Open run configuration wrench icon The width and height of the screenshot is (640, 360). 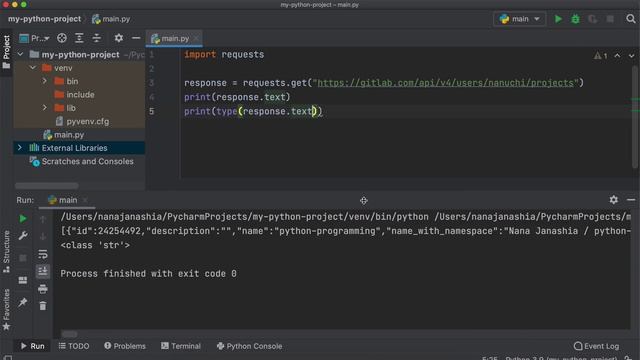point(23,236)
